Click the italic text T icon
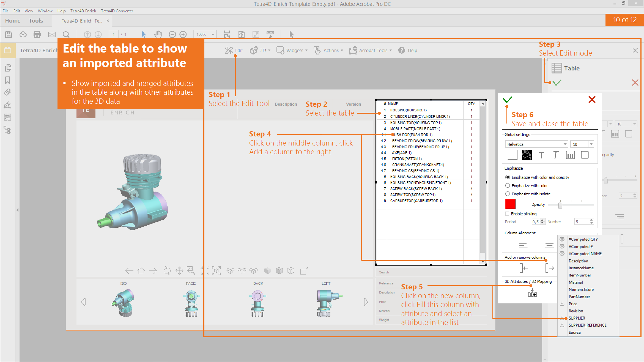The image size is (644, 362). tap(556, 155)
